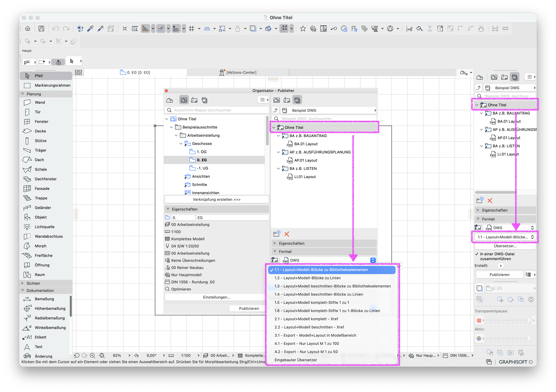
Task: Click the eyedropper pick-up parameters icon
Action: click(x=90, y=29)
